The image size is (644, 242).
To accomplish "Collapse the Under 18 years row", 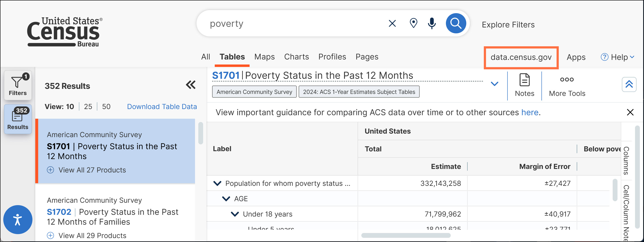I will pos(234,214).
